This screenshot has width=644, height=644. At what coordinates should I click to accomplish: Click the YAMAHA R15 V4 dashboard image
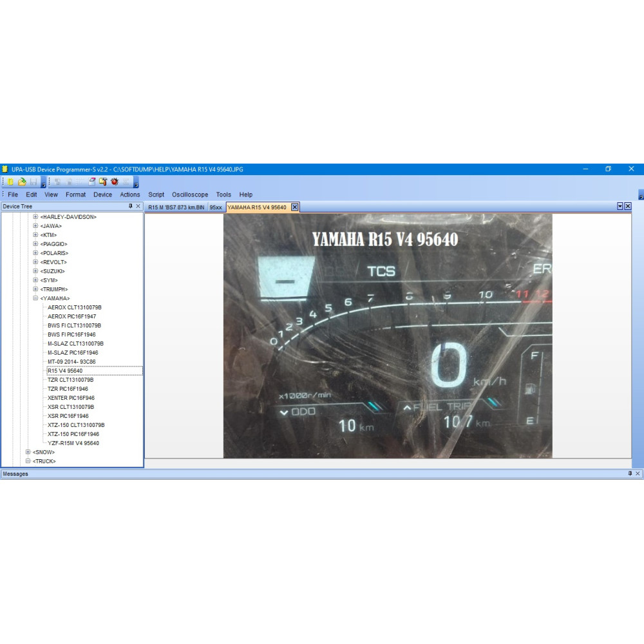388,336
